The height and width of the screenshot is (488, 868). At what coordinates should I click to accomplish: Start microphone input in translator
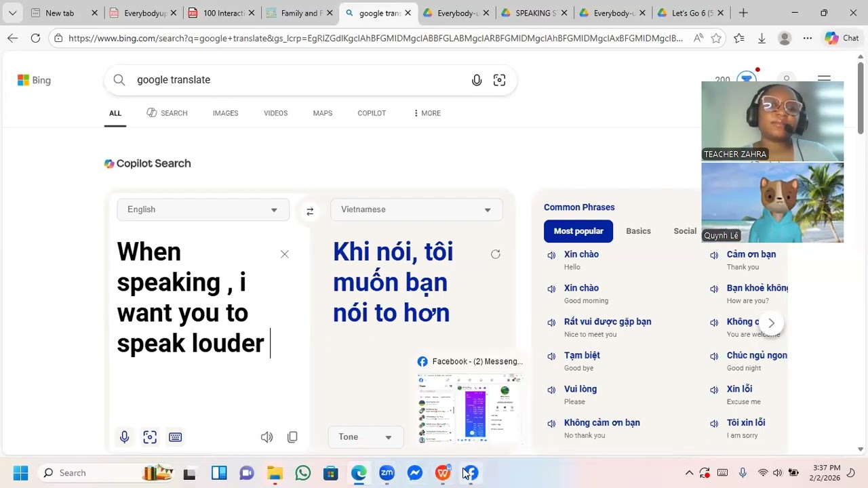pyautogui.click(x=124, y=437)
